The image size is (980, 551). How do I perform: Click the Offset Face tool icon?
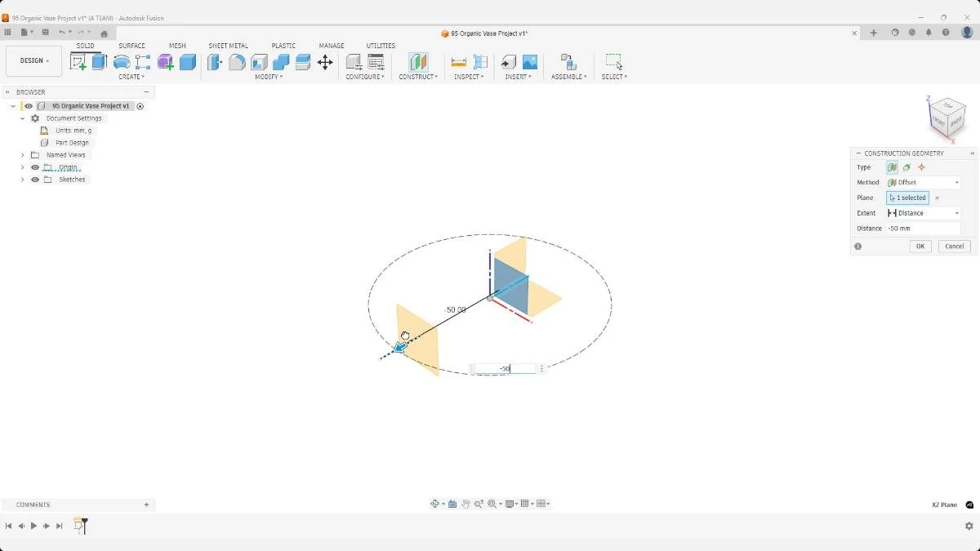tap(303, 62)
